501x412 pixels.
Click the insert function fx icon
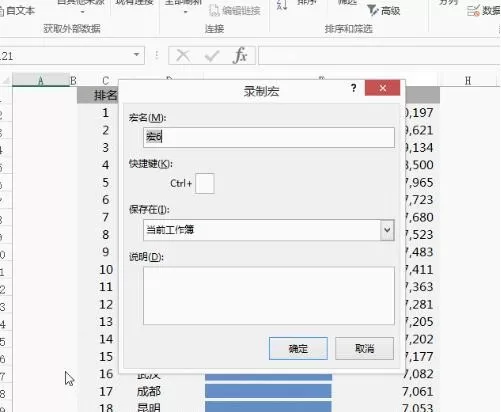tap(241, 55)
